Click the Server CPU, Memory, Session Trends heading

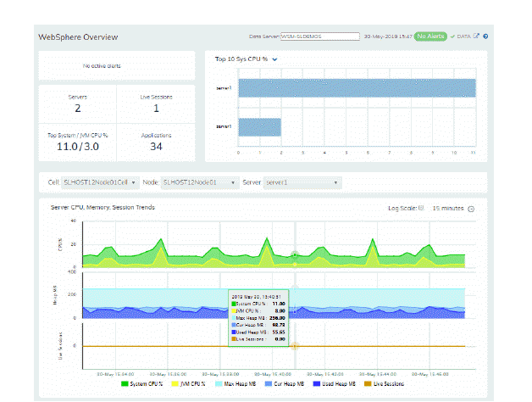pyautogui.click(x=103, y=207)
